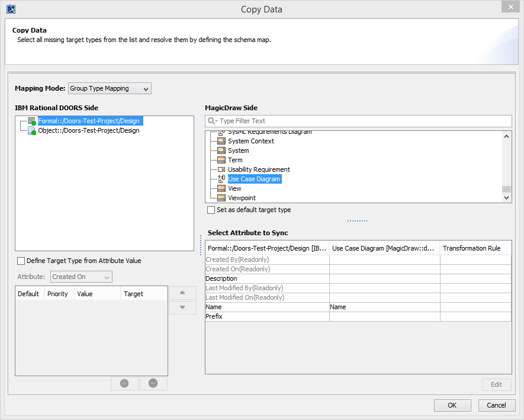Click the filter search magnifier icon
This screenshot has height=420, width=524.
(211, 121)
